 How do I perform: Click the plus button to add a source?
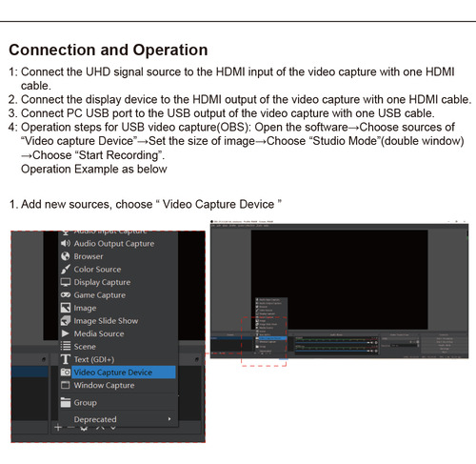pos(58,428)
